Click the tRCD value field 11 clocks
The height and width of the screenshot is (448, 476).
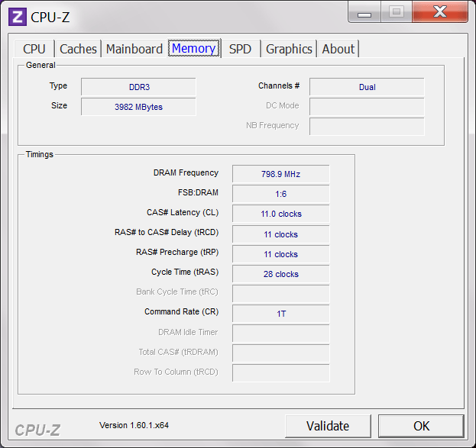(x=281, y=234)
